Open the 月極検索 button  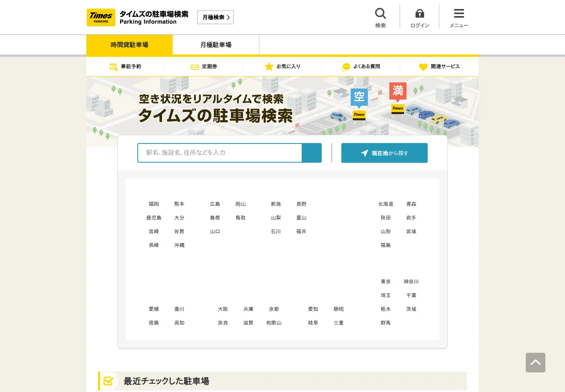215,17
